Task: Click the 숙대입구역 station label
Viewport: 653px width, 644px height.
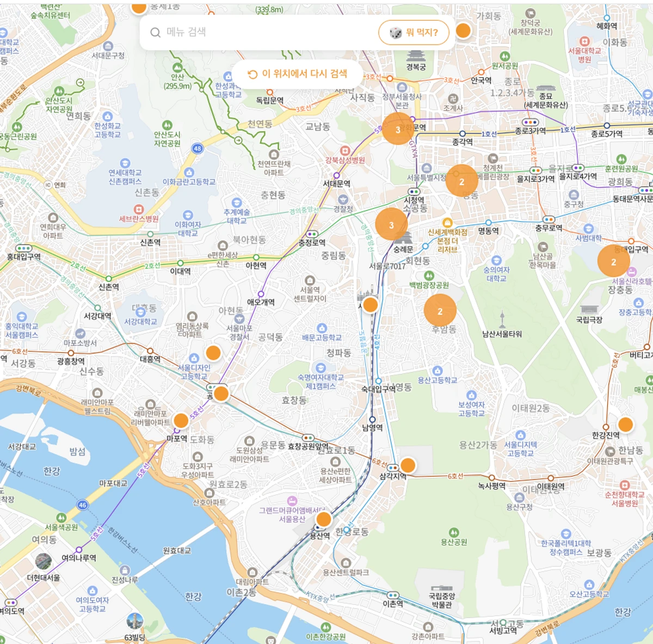Action: tap(378, 389)
